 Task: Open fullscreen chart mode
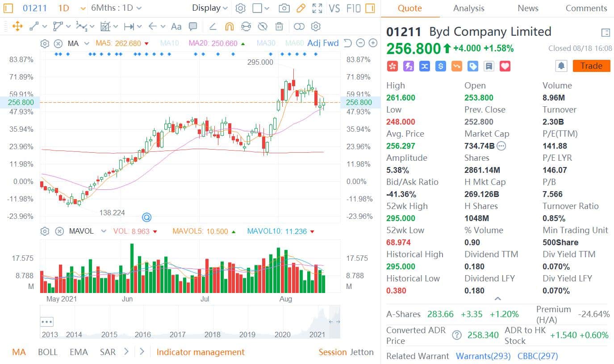point(317,8)
